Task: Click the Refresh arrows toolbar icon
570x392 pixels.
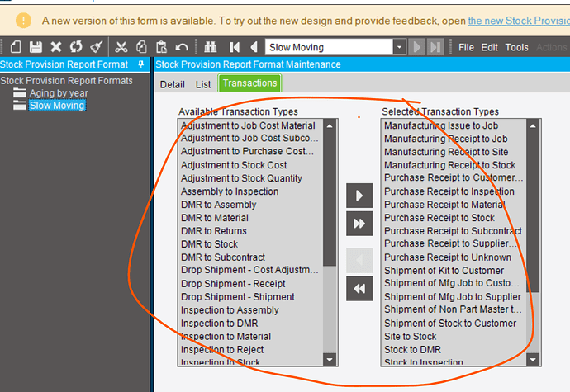Action: point(76,47)
